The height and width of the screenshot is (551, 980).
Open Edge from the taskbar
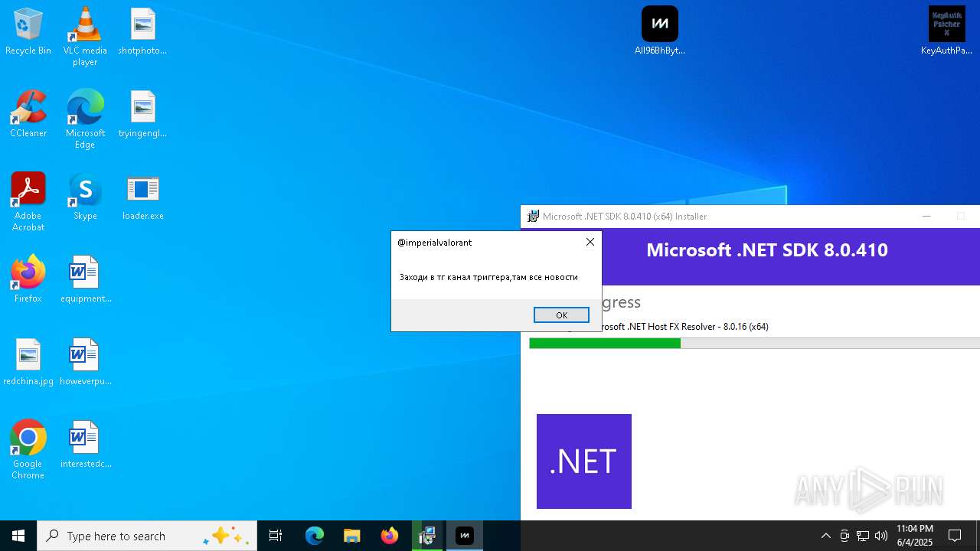[x=315, y=536]
